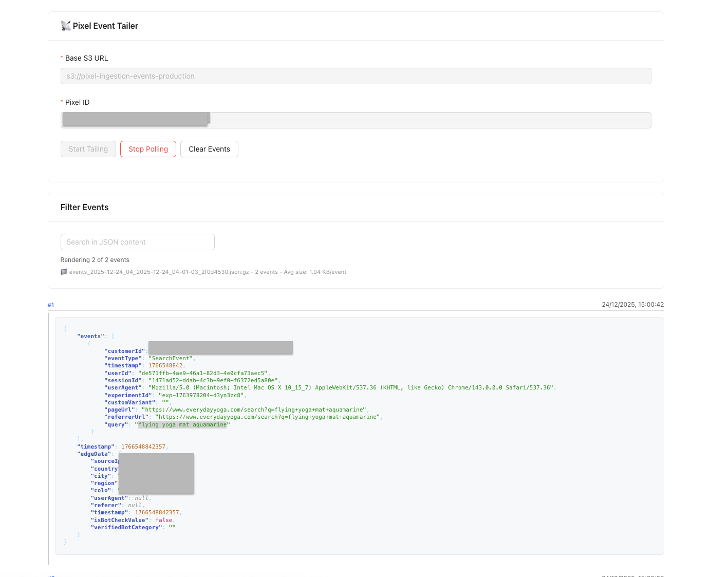Click the satellite icon beside Pixel Event Tailer
Screen dimensions: 728x577
point(65,26)
